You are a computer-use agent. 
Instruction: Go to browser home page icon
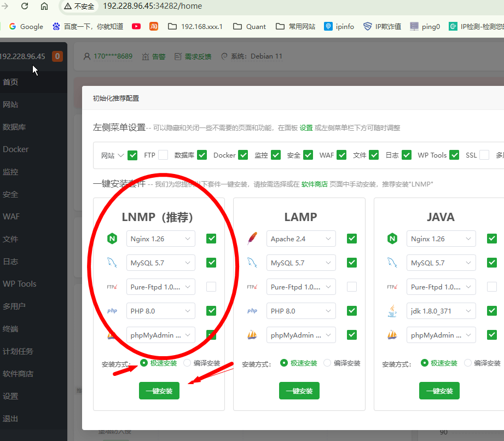(44, 6)
